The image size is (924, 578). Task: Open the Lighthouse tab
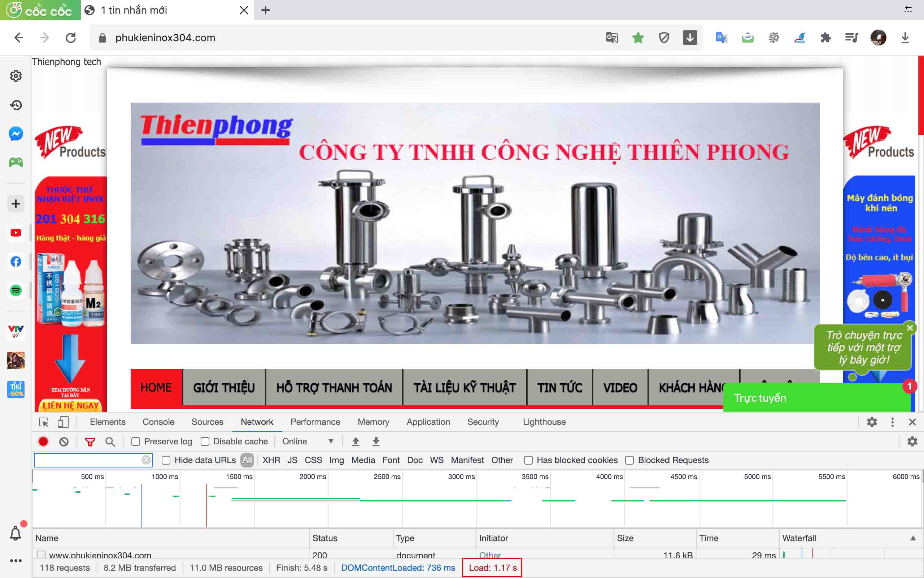coord(544,422)
